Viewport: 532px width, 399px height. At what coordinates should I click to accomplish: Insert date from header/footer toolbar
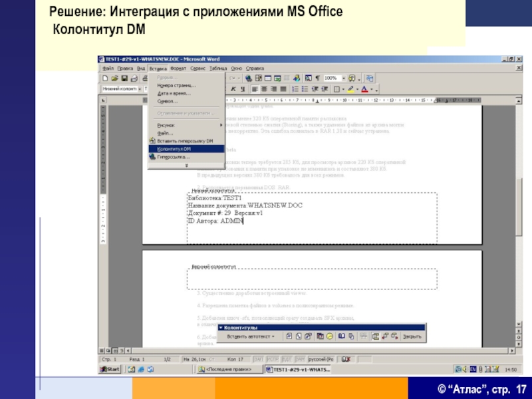point(320,336)
